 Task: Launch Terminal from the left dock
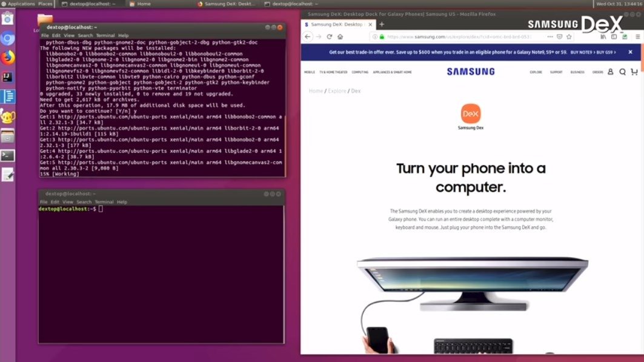[7, 155]
